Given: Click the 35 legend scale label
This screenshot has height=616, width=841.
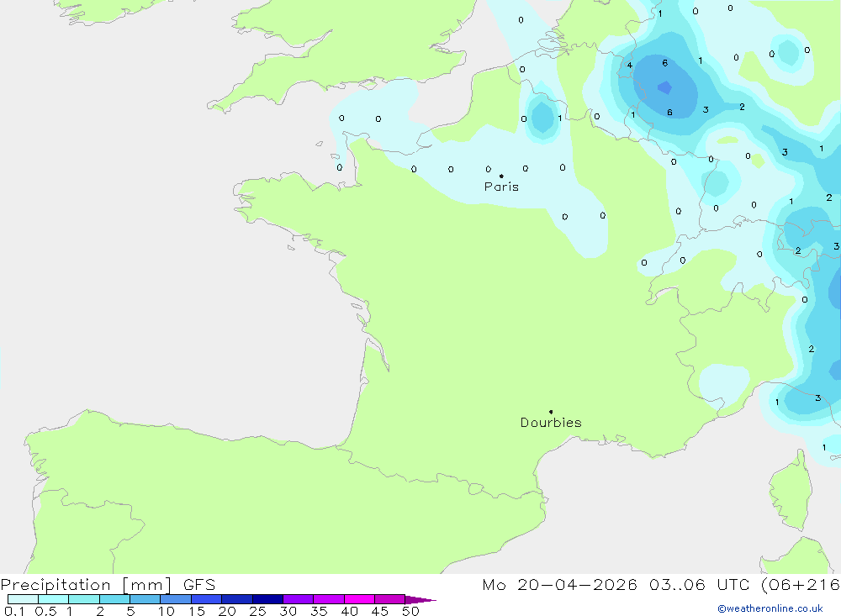Looking at the screenshot, I should (x=319, y=611).
